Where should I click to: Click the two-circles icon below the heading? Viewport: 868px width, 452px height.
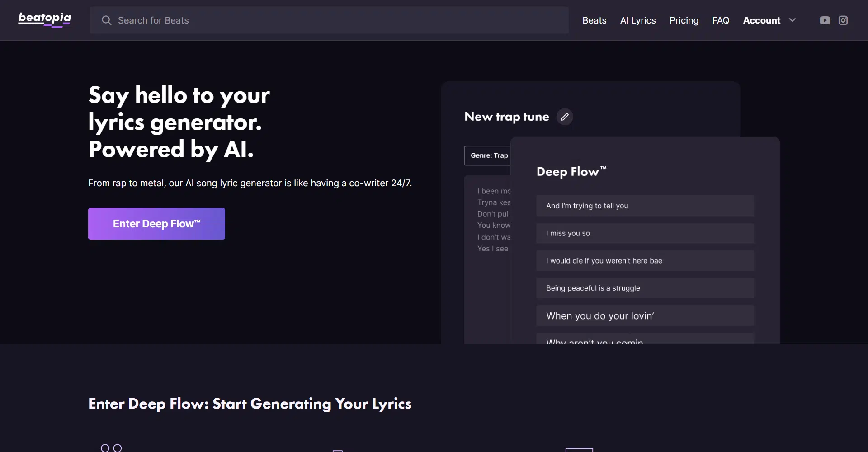(111, 447)
